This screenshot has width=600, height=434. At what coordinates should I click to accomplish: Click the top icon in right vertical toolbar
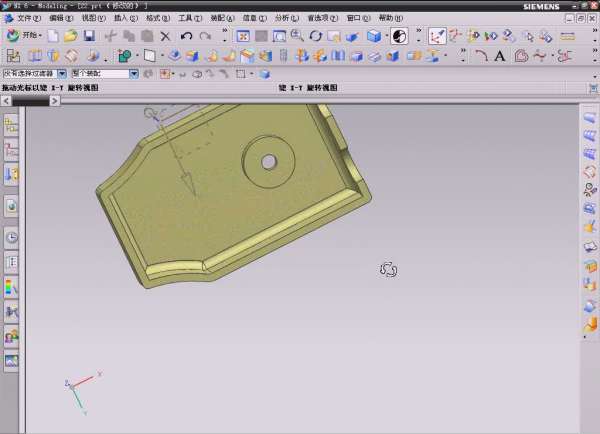tap(590, 117)
